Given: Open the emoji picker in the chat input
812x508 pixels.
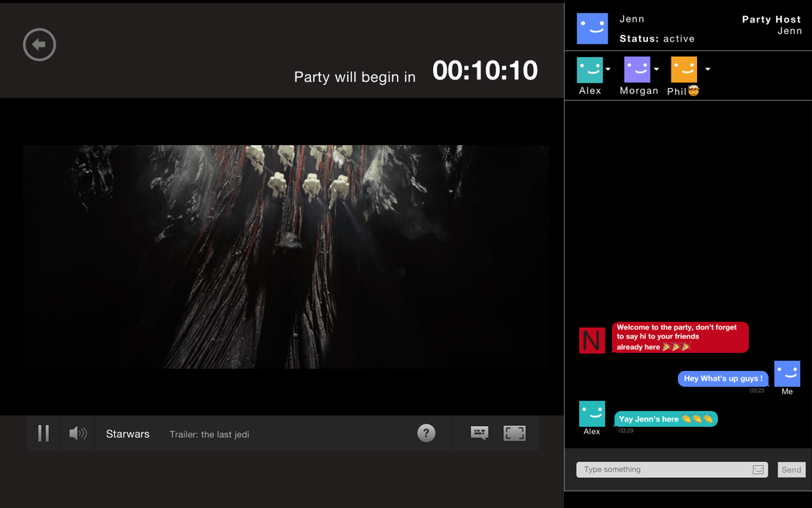Looking at the screenshot, I should pyautogui.click(x=758, y=469).
